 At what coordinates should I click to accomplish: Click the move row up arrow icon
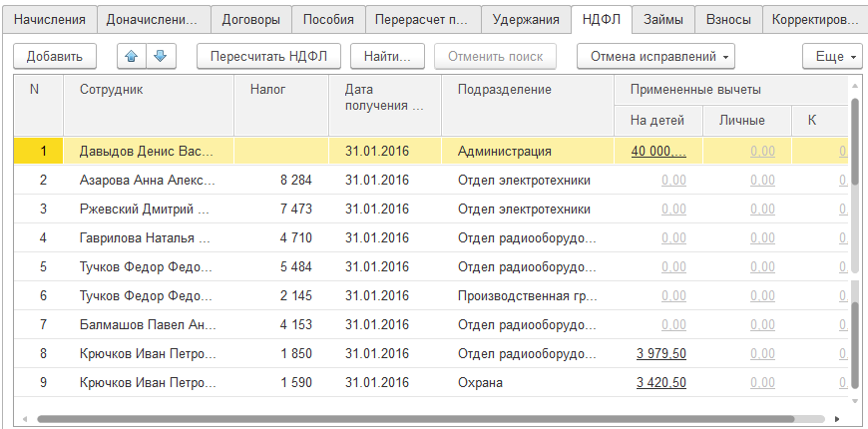131,56
